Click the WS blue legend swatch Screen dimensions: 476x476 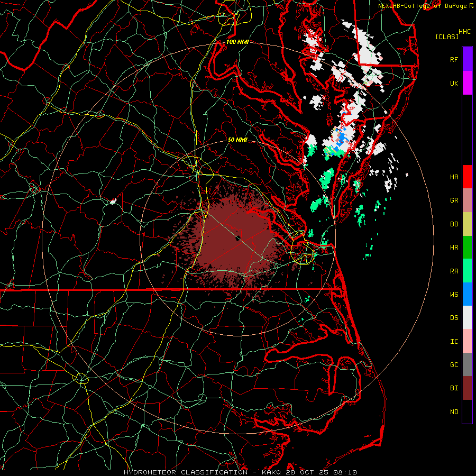(467, 294)
